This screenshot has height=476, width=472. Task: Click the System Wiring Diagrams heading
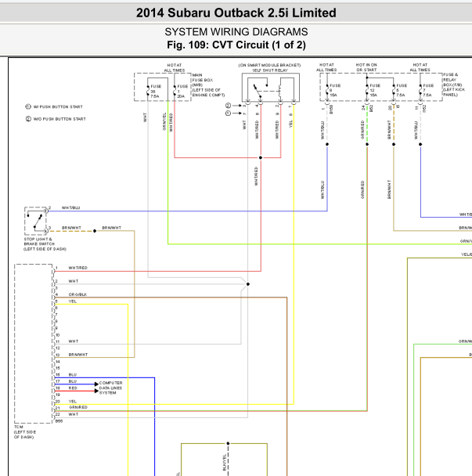pos(236,32)
